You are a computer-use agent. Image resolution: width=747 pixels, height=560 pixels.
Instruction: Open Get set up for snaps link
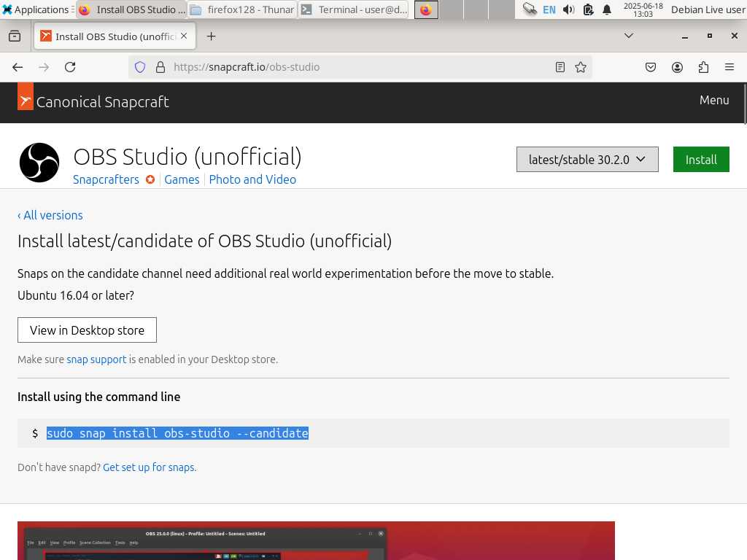click(150, 467)
